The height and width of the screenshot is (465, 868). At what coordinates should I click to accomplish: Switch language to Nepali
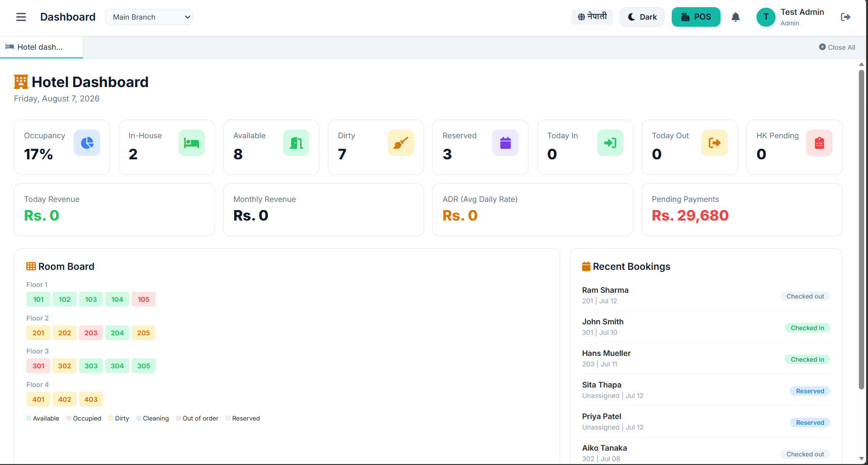(592, 17)
